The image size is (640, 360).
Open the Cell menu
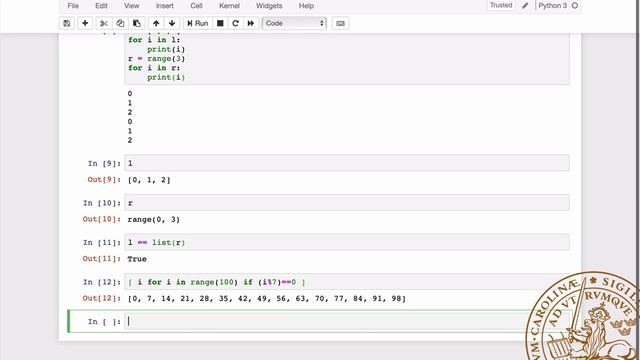(x=196, y=6)
